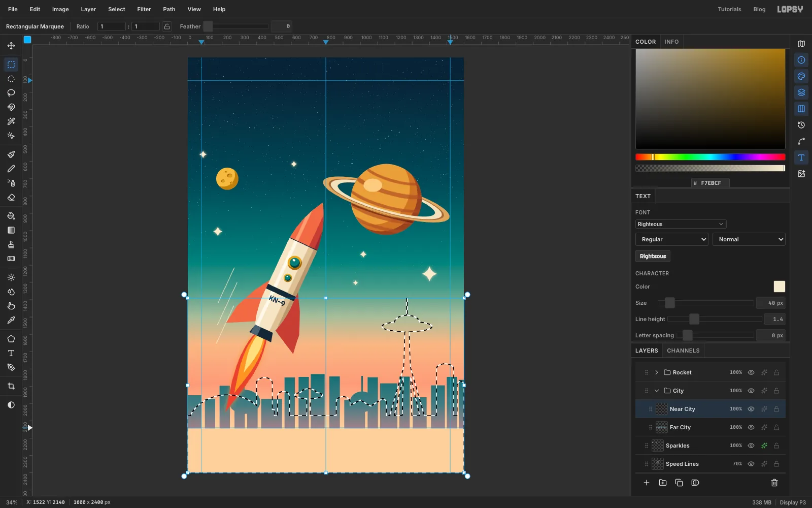Click the Righteous font preview button
Screen dimensions: 812x508
pos(653,256)
